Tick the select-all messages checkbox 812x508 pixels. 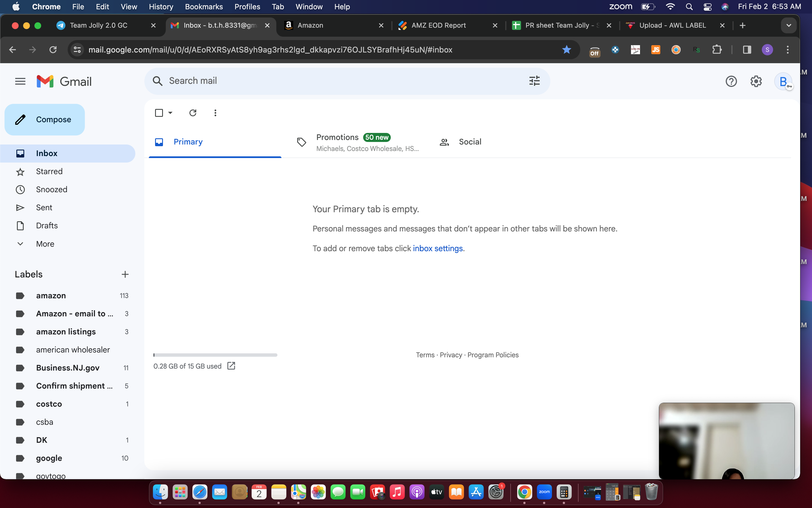pyautogui.click(x=159, y=113)
